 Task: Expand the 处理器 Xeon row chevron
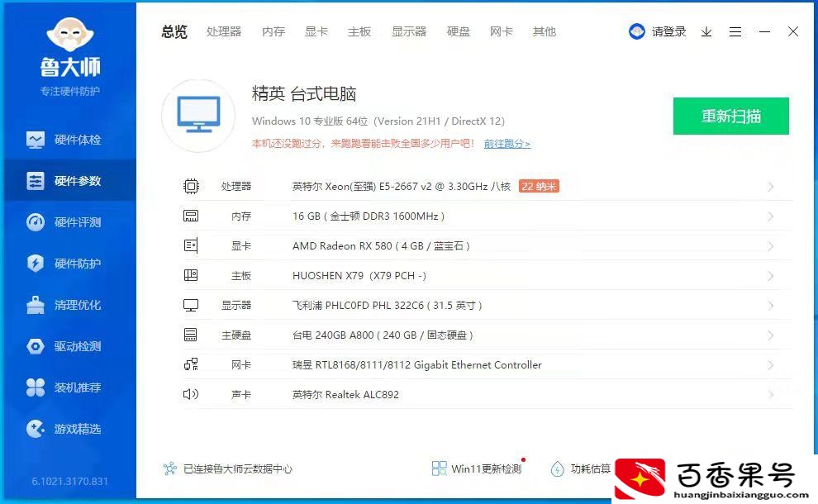(x=771, y=187)
